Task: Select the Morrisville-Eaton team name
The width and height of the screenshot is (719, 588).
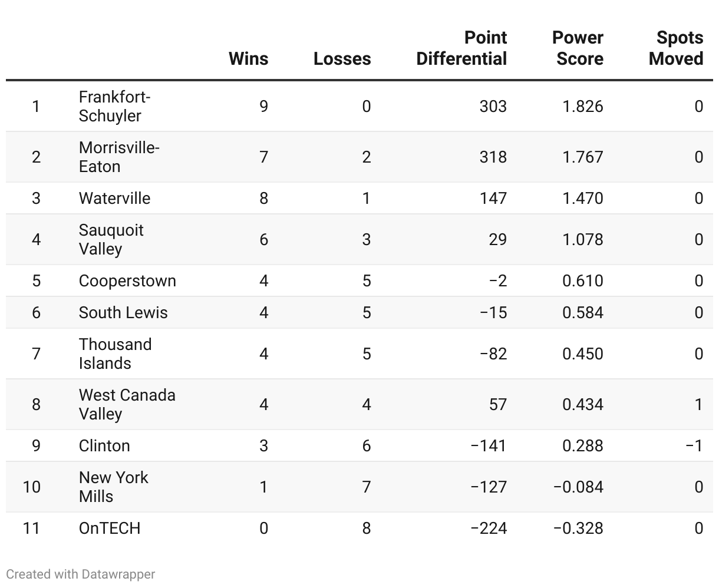Action: tap(118, 157)
